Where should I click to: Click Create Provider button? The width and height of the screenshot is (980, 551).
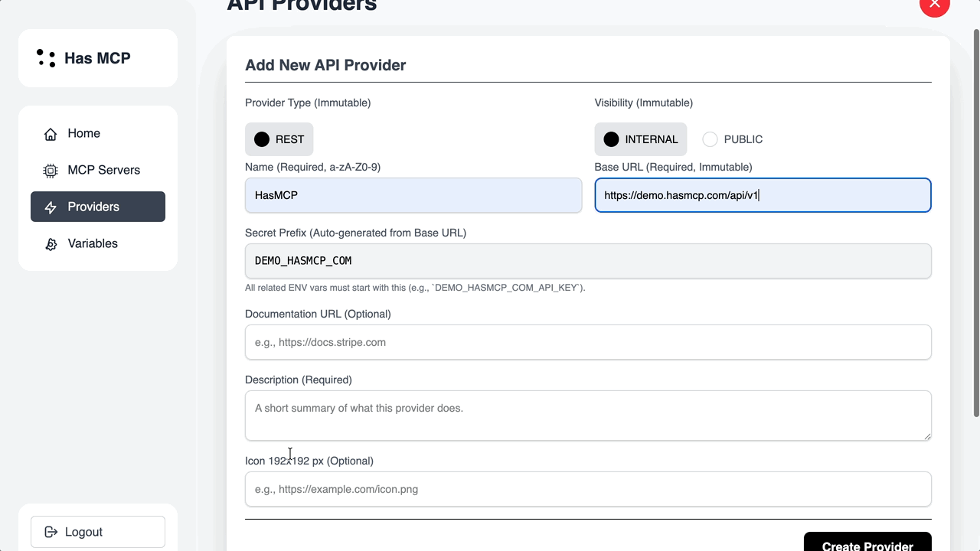point(867,542)
